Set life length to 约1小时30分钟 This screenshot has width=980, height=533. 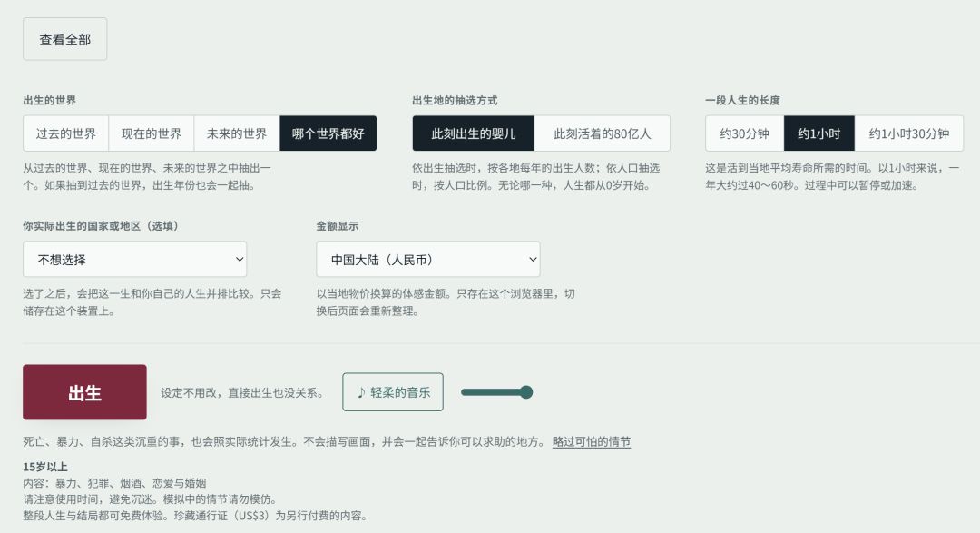click(x=908, y=133)
